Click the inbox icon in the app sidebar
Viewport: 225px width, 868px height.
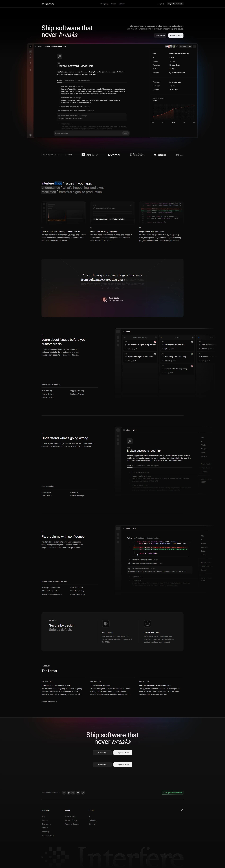tap(30, 51)
